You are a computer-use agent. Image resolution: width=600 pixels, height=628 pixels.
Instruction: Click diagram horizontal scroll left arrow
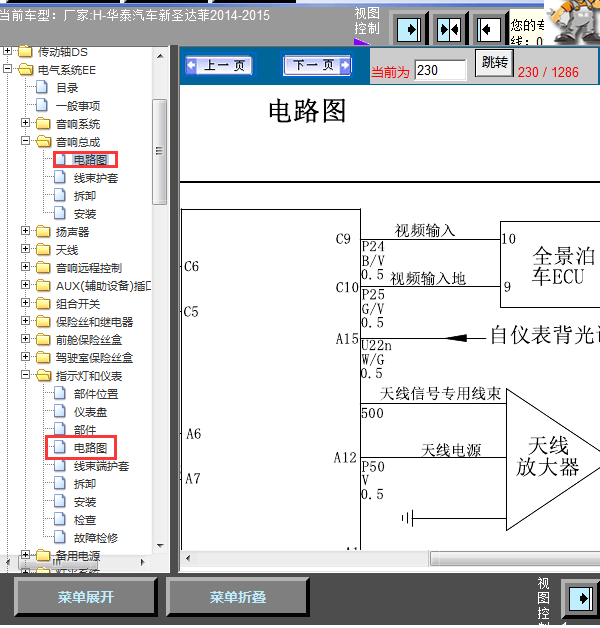188,558
